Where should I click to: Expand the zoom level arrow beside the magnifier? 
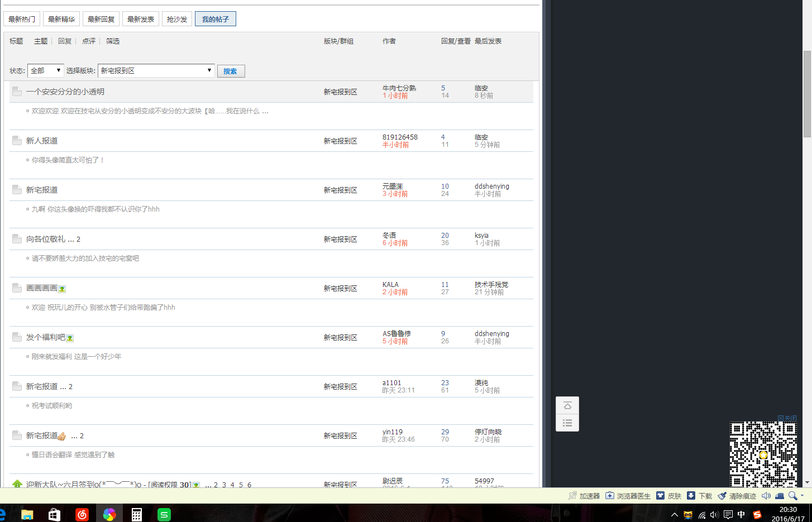tap(803, 496)
